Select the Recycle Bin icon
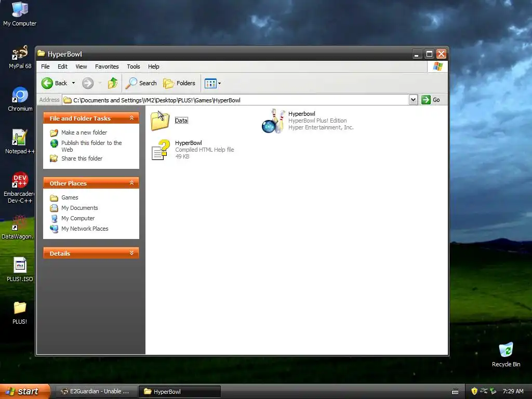The width and height of the screenshot is (532, 399). 506,354
